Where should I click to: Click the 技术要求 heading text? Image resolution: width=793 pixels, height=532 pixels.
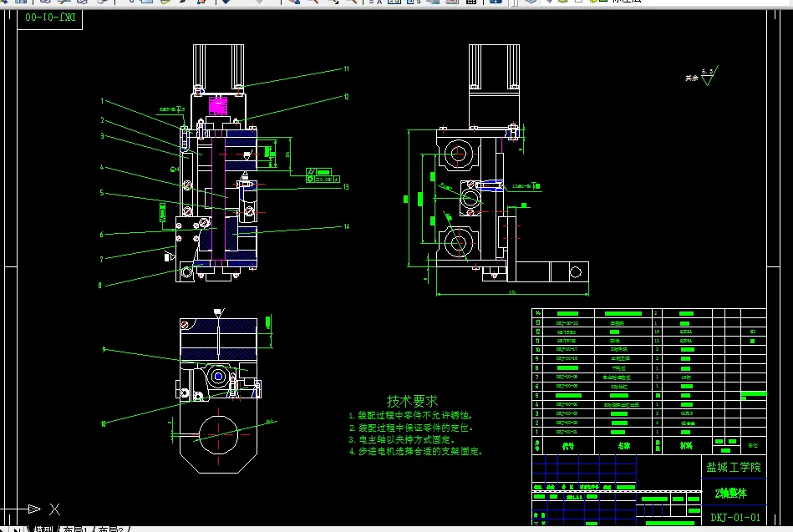tap(412, 401)
